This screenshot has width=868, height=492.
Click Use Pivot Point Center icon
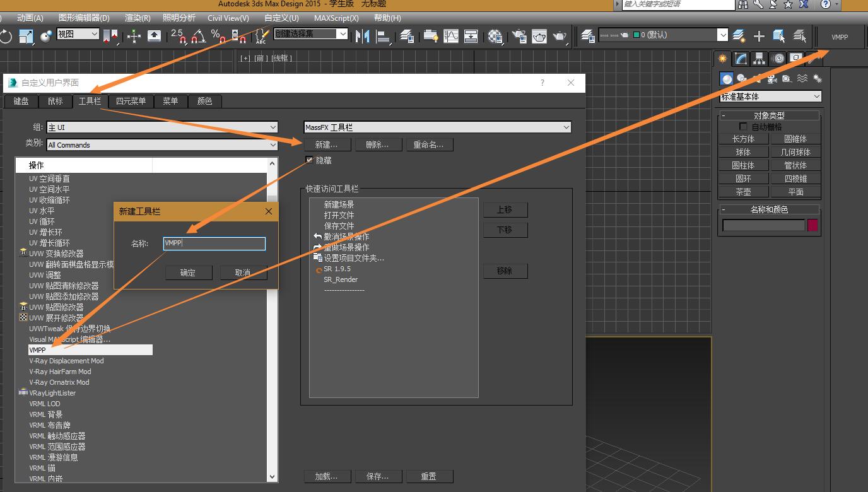110,36
